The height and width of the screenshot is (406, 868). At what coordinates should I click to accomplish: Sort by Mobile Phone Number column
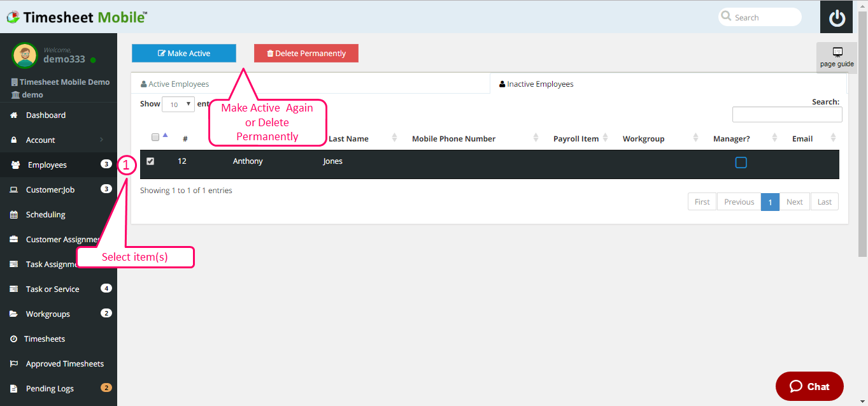(x=453, y=139)
